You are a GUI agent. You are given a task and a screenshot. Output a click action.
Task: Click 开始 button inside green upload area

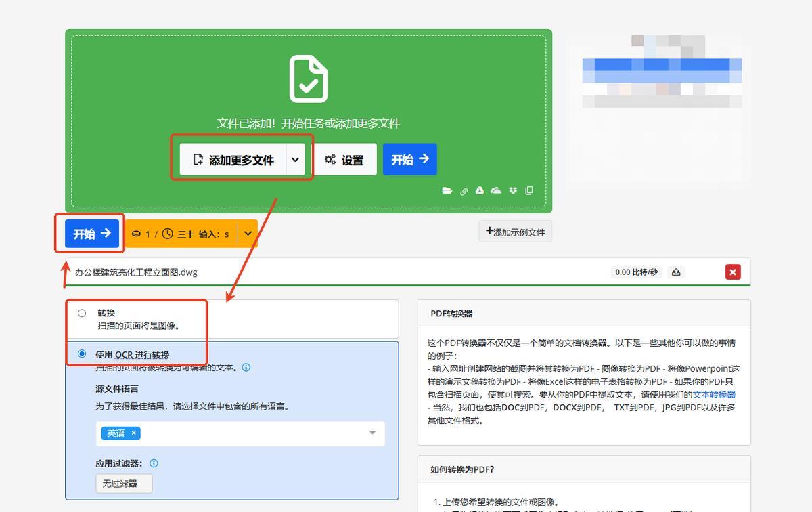[409, 159]
